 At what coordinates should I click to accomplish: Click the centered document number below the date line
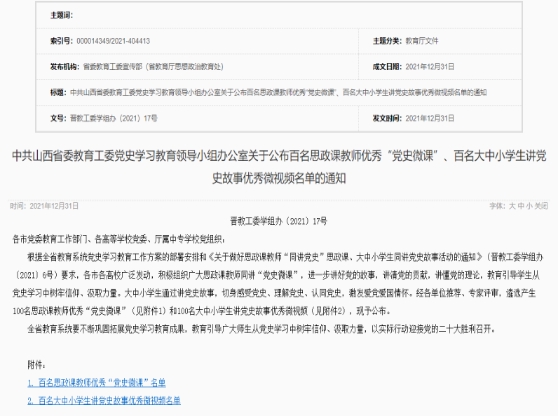(278, 221)
